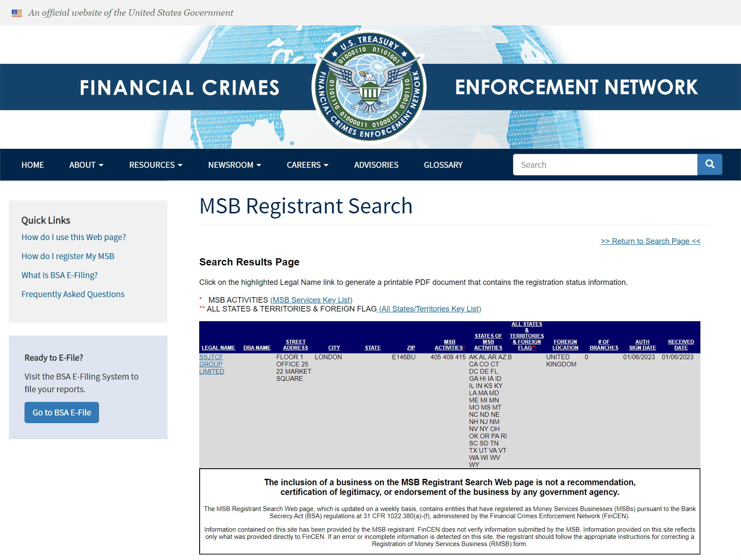Sort by RECEIVED DATE column header
The width and height of the screenshot is (741, 560).
pyautogui.click(x=681, y=345)
